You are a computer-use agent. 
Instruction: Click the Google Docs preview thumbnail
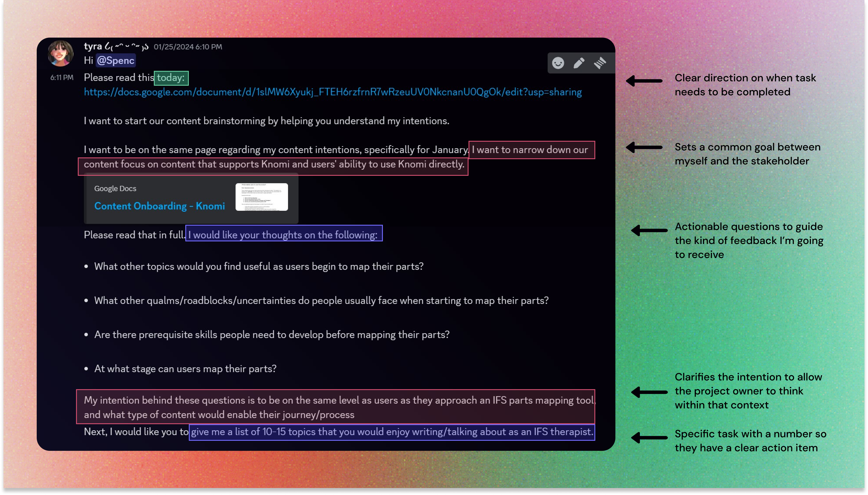[x=262, y=197]
